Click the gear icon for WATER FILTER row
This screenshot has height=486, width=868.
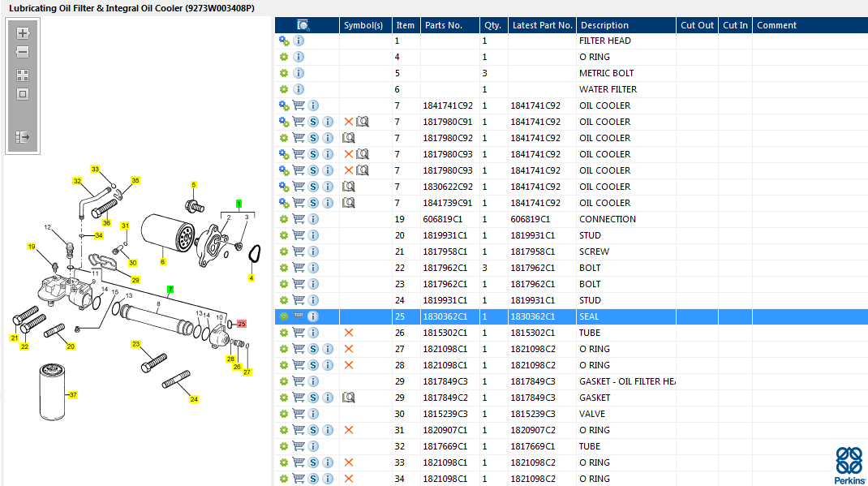tap(284, 89)
